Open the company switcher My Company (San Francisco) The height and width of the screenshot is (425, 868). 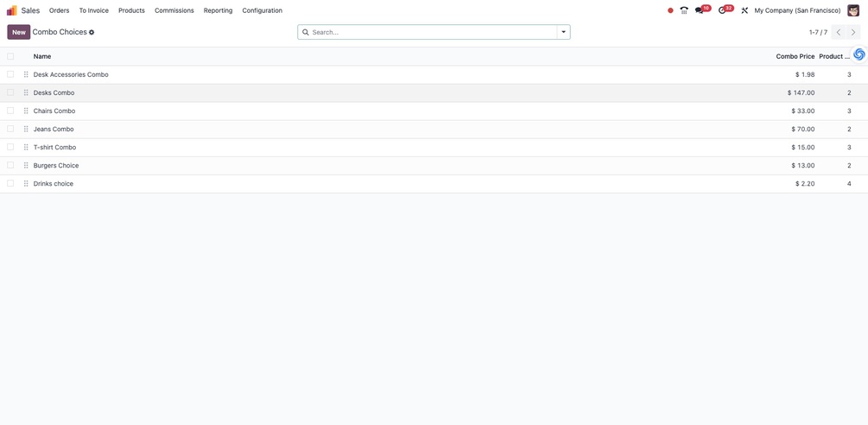coord(797,10)
